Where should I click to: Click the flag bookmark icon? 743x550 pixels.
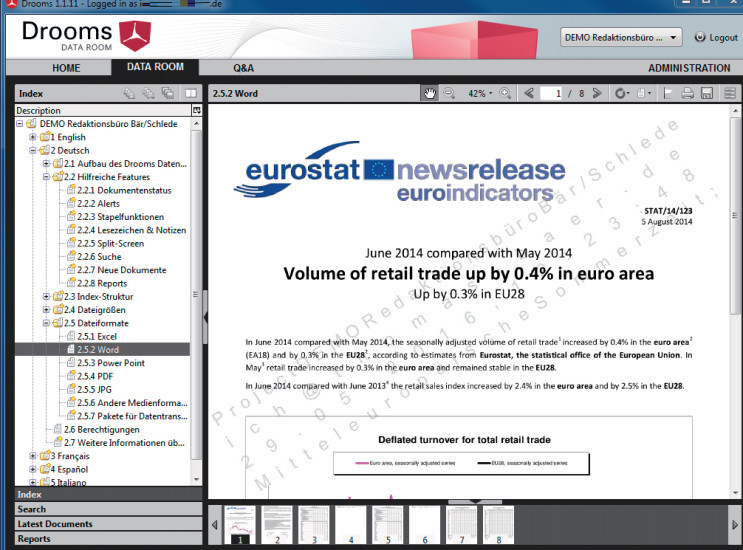click(668, 93)
